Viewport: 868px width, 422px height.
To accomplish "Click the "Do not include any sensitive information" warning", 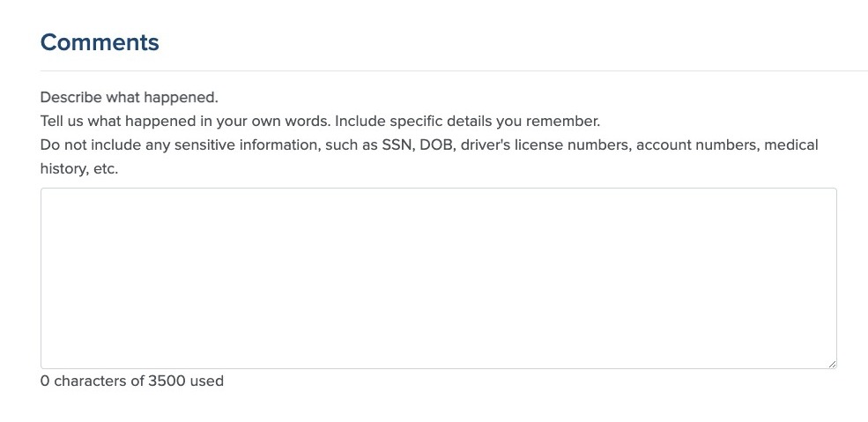I will (178, 144).
